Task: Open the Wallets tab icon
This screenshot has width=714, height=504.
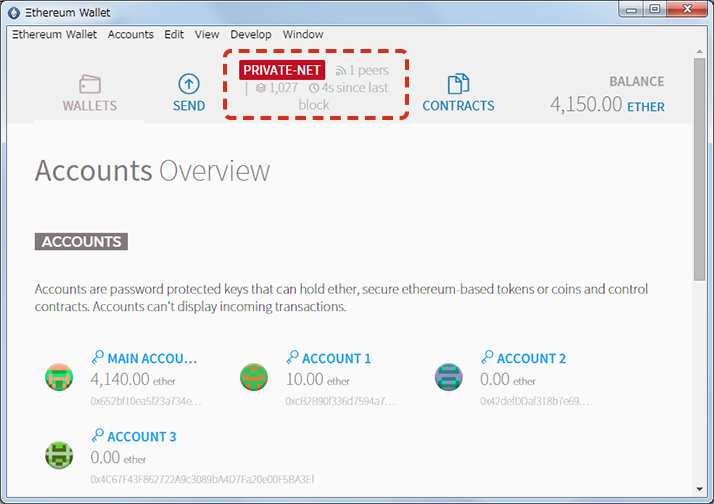Action: pos(90,84)
